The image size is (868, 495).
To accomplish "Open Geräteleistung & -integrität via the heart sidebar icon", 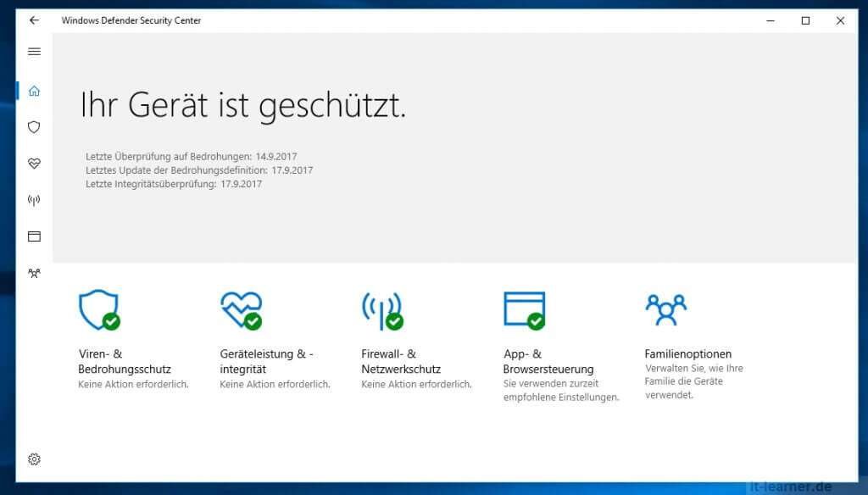I will (x=34, y=164).
